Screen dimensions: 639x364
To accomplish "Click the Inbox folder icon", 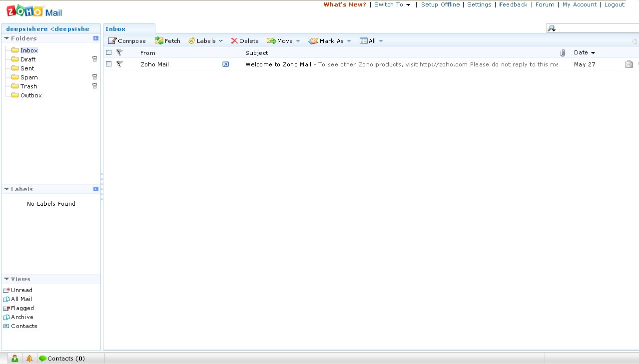I will (x=15, y=50).
